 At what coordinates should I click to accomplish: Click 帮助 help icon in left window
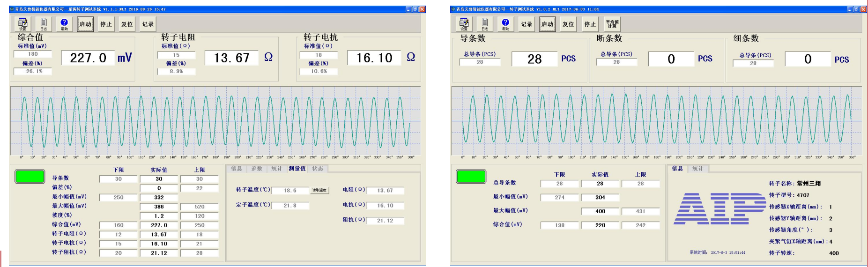pyautogui.click(x=64, y=24)
